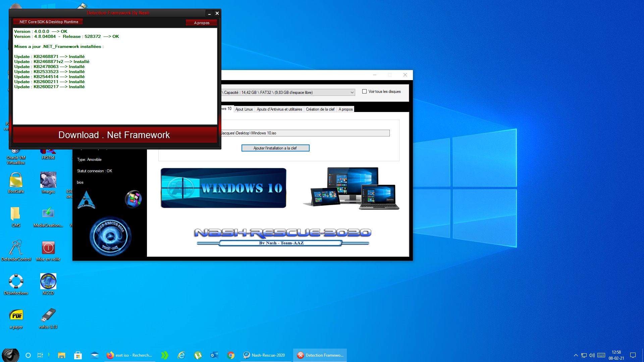This screenshot has width=644, height=362.
Task: Expand the disk capacity FAT32 dropdown
Action: 352,93
